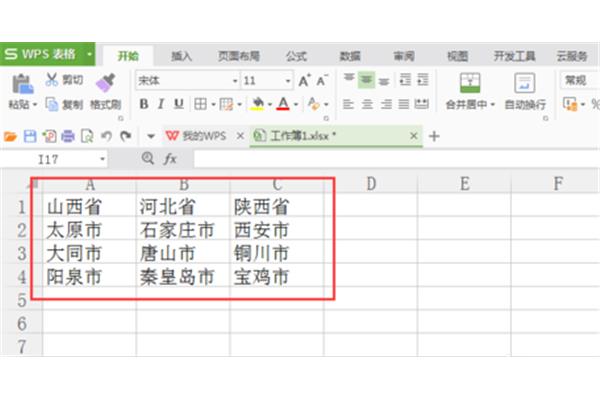Click the Copy icon
This screenshot has height=400, width=600.
(x=52, y=104)
